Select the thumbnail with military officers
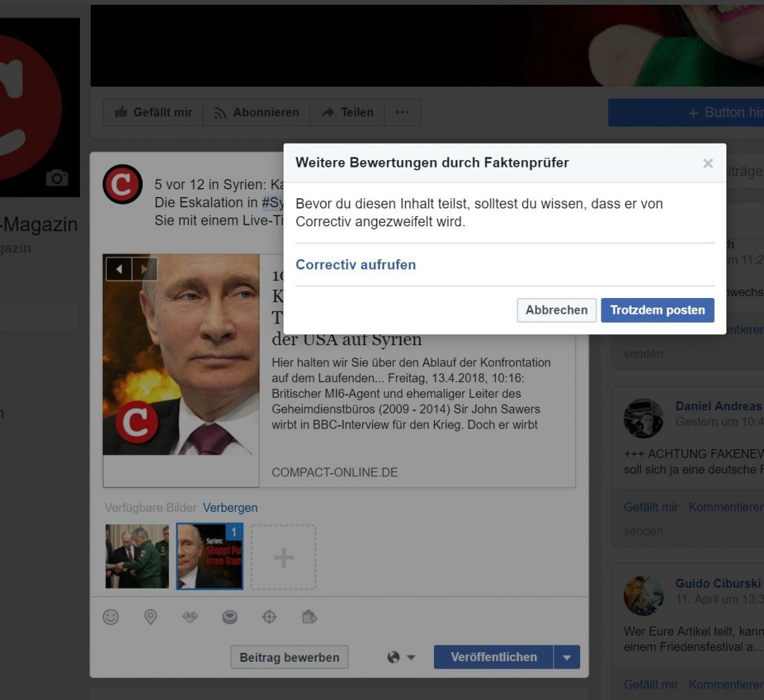The height and width of the screenshot is (700, 764). click(x=137, y=556)
